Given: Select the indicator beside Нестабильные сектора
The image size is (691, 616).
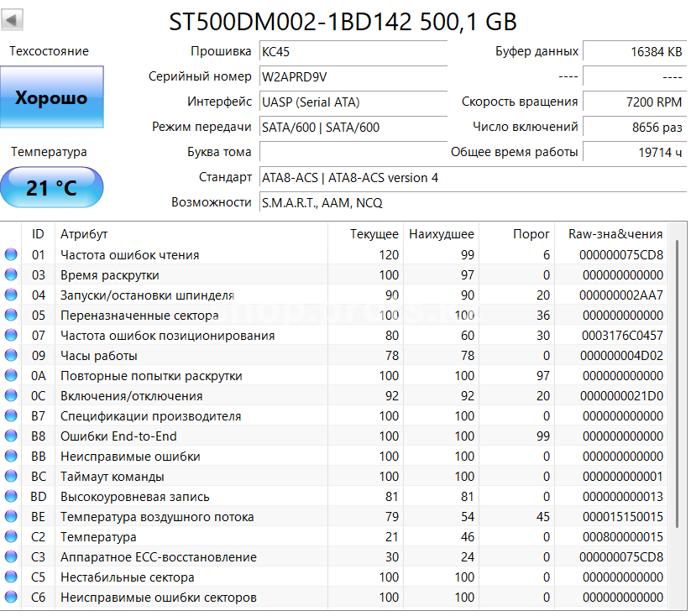Looking at the screenshot, I should (10, 577).
